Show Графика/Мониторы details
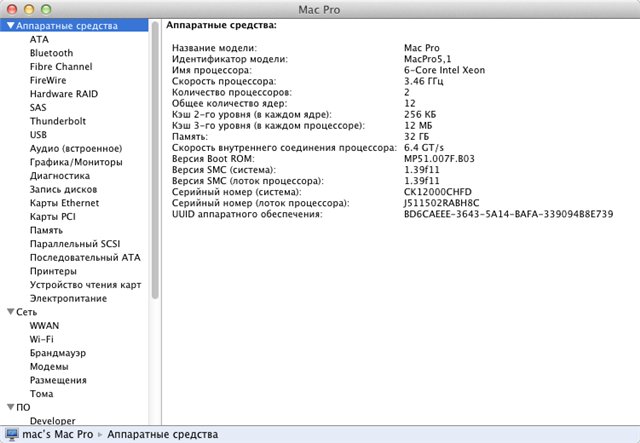This screenshot has width=640, height=443. click(76, 162)
